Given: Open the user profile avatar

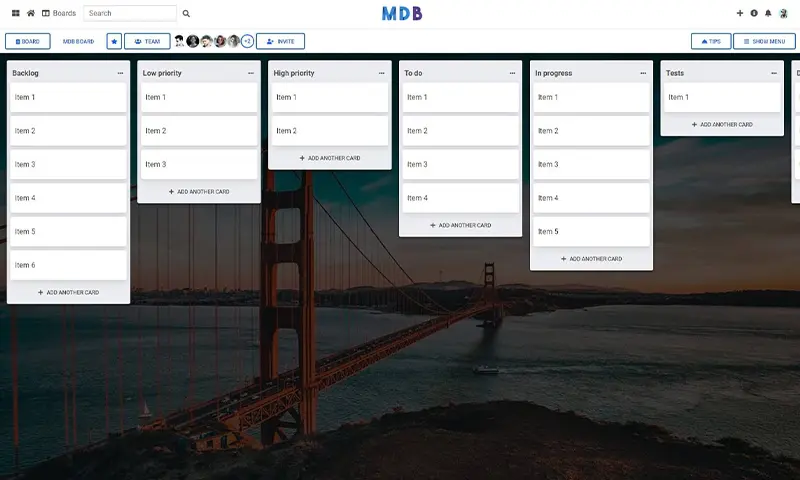Looking at the screenshot, I should pos(784,13).
